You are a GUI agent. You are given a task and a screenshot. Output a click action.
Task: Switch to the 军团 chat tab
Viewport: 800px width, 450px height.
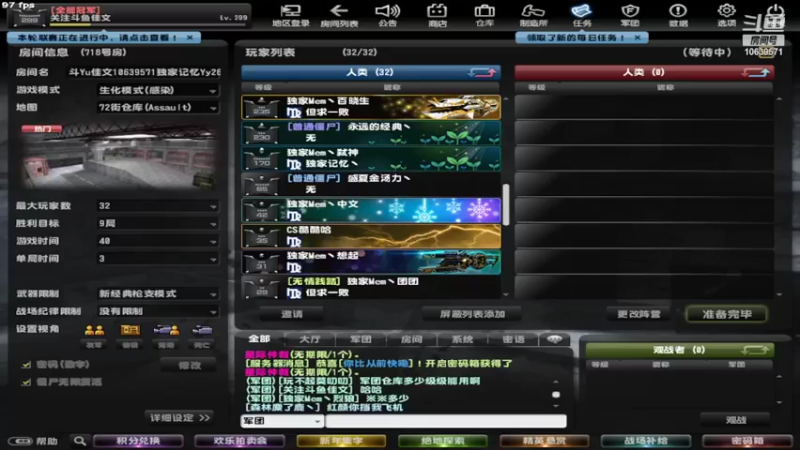(361, 339)
